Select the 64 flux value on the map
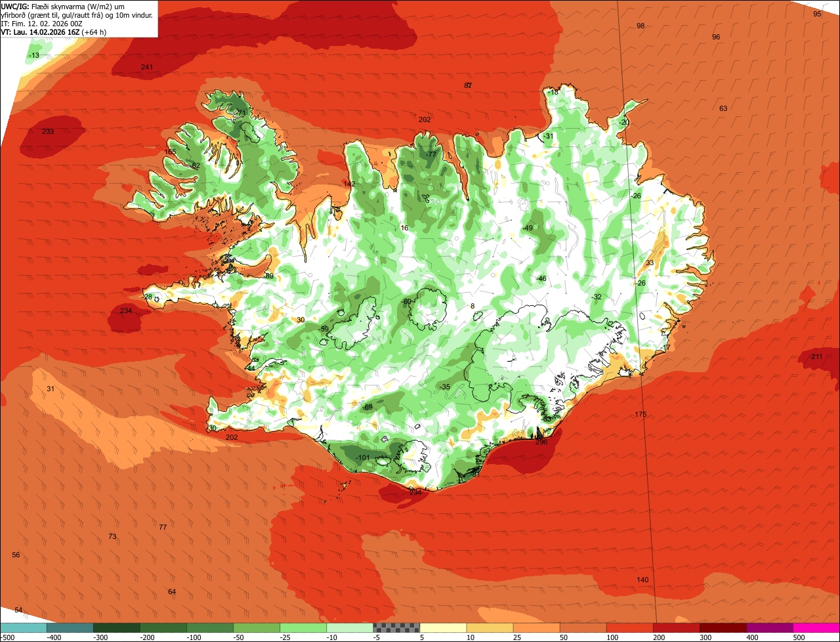Image resolution: width=840 pixels, height=642 pixels. (x=172, y=591)
